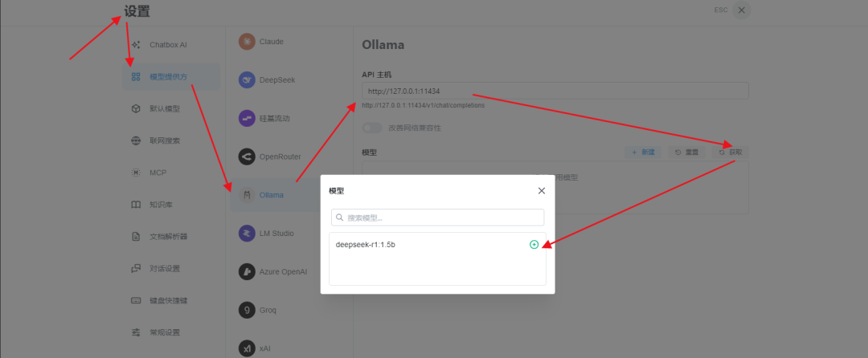Click the Azure OpenAI logo icon
Screen dimensions: 868x358
point(247,272)
